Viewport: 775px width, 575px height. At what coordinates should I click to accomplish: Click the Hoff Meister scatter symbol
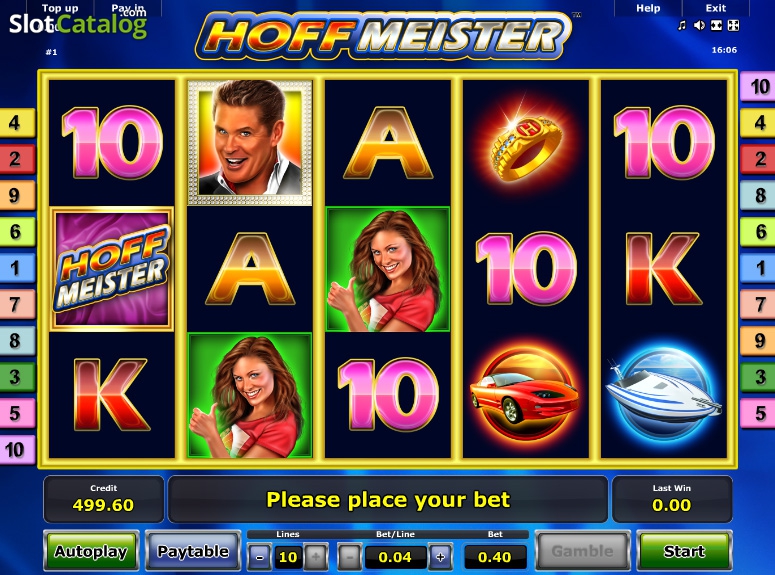[x=112, y=269]
